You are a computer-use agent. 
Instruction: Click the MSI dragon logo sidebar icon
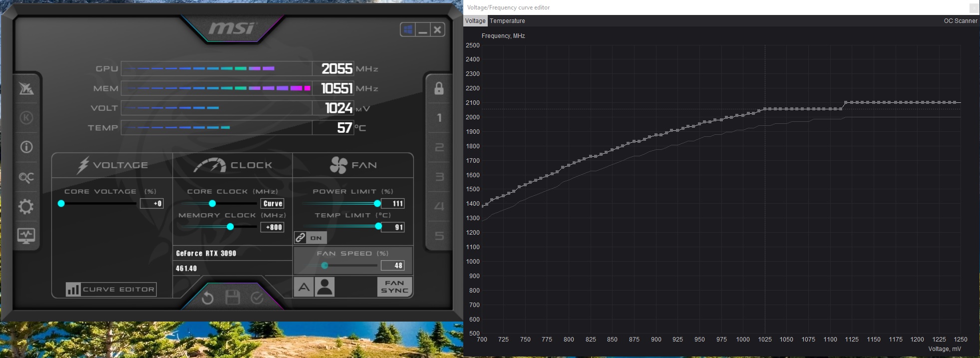(x=26, y=88)
